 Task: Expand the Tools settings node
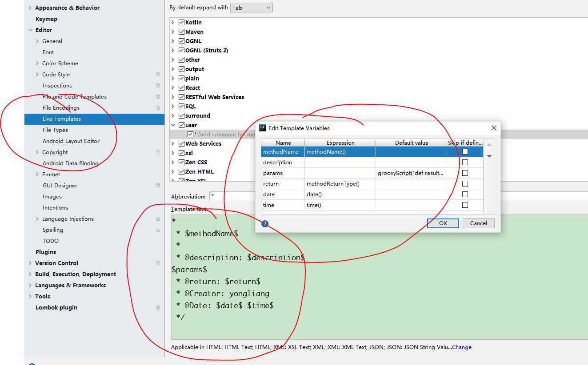30,297
